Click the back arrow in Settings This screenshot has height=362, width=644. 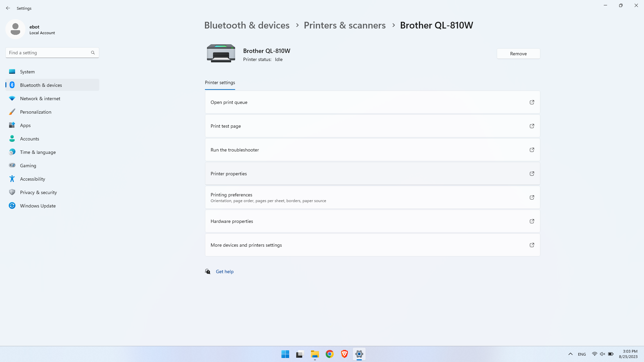pos(8,8)
